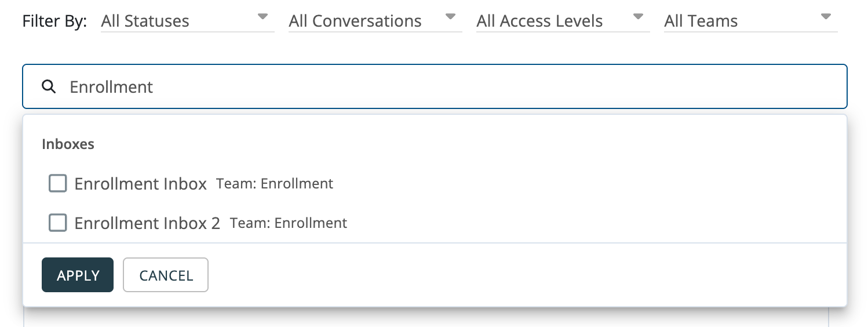Click Team: Enrollment beside Enrollment Inbox
This screenshot has width=868, height=327.
click(275, 184)
